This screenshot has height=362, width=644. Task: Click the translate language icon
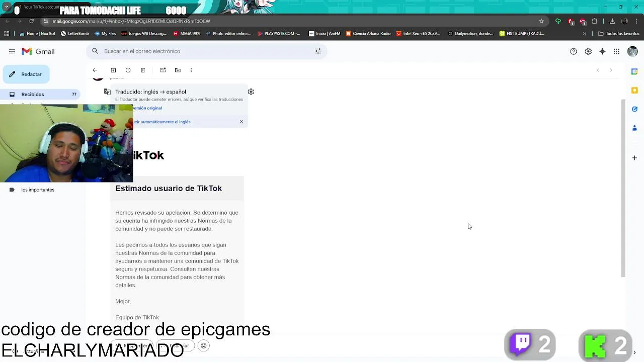pyautogui.click(x=107, y=92)
